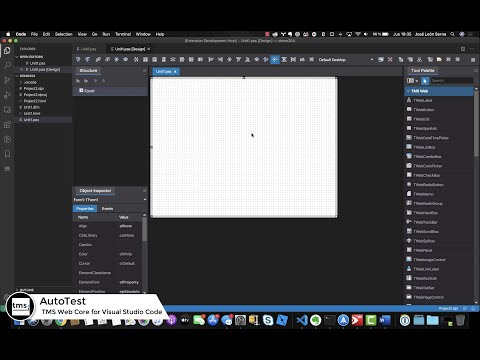The image size is (480, 360).
Task: Open the Explorer view in activity bar
Action: [x=7, y=51]
